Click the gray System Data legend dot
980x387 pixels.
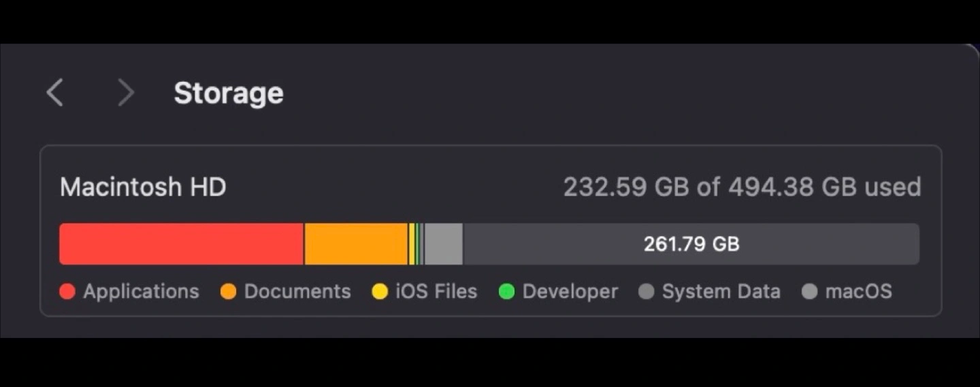tap(647, 292)
